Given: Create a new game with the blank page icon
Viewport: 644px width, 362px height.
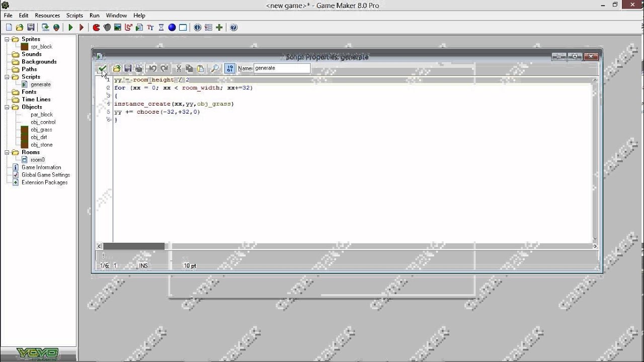Looking at the screenshot, I should click(x=9, y=28).
